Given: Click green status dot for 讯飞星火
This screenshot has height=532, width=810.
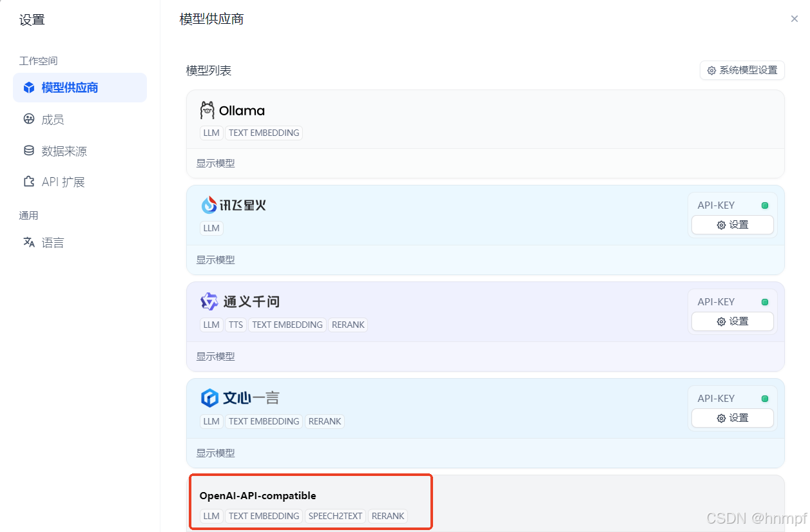Looking at the screenshot, I should 765,205.
